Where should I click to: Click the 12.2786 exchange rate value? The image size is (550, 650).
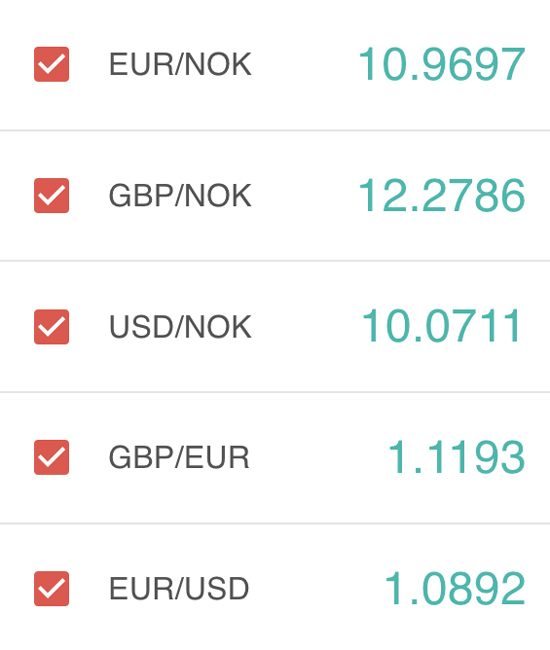coord(442,195)
